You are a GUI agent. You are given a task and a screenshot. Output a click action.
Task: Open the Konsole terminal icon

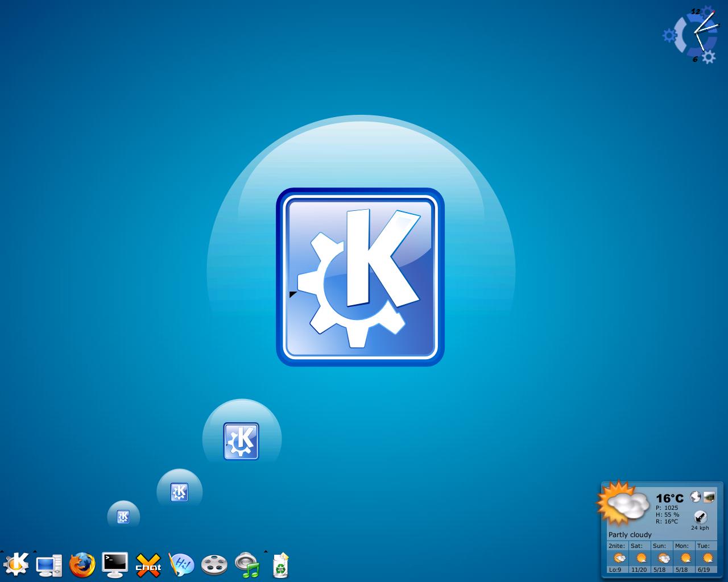coord(115,565)
